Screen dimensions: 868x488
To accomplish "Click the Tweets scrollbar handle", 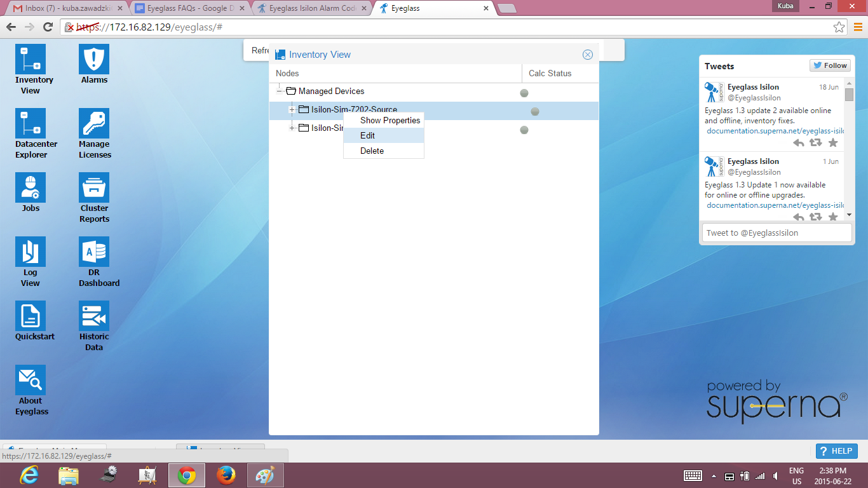I will tap(850, 95).
